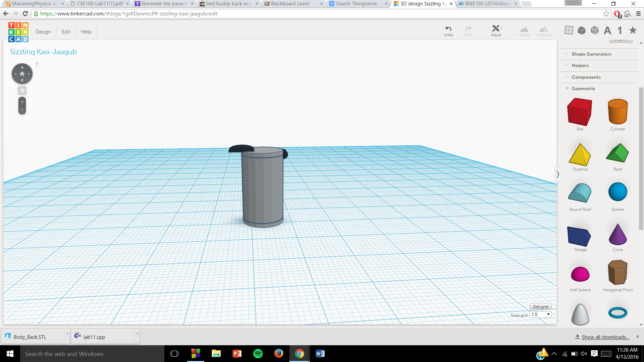Toggle the view cube button
The image size is (644, 362).
22,90
